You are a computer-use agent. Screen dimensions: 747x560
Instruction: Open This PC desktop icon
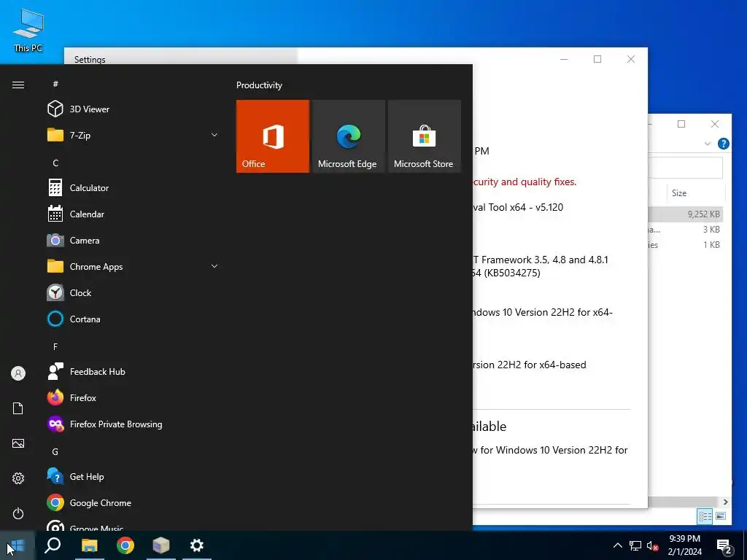(28, 29)
